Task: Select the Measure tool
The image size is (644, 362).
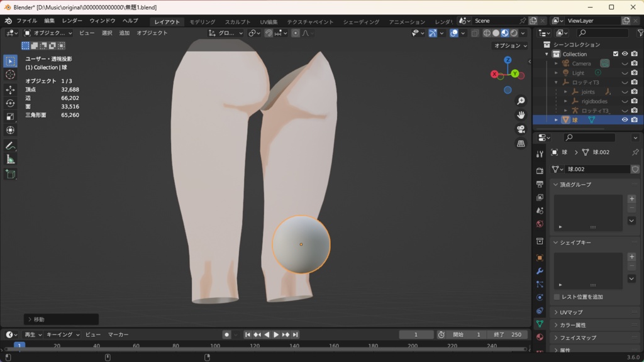Action: click(x=10, y=160)
